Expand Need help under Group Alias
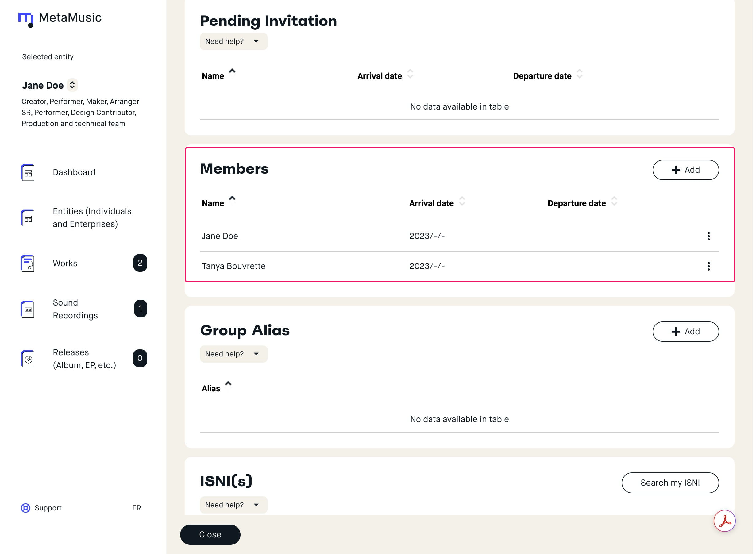Viewport: 756px width, 554px height. [233, 354]
